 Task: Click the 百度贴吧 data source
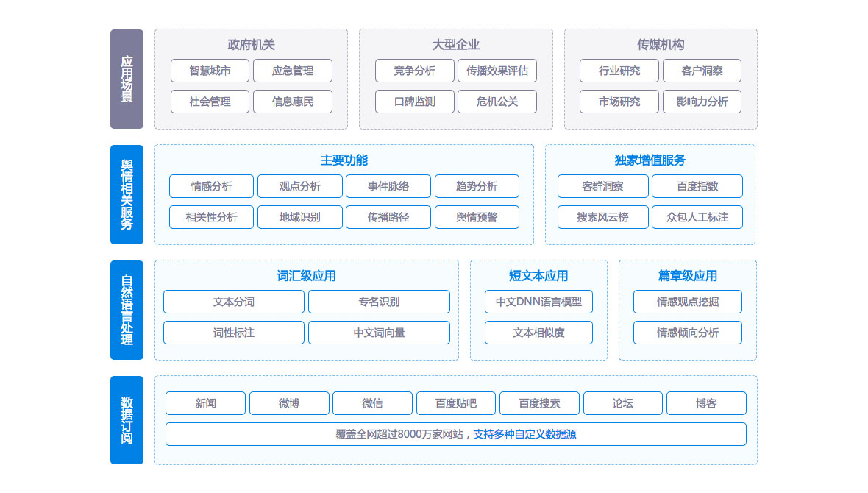click(455, 403)
